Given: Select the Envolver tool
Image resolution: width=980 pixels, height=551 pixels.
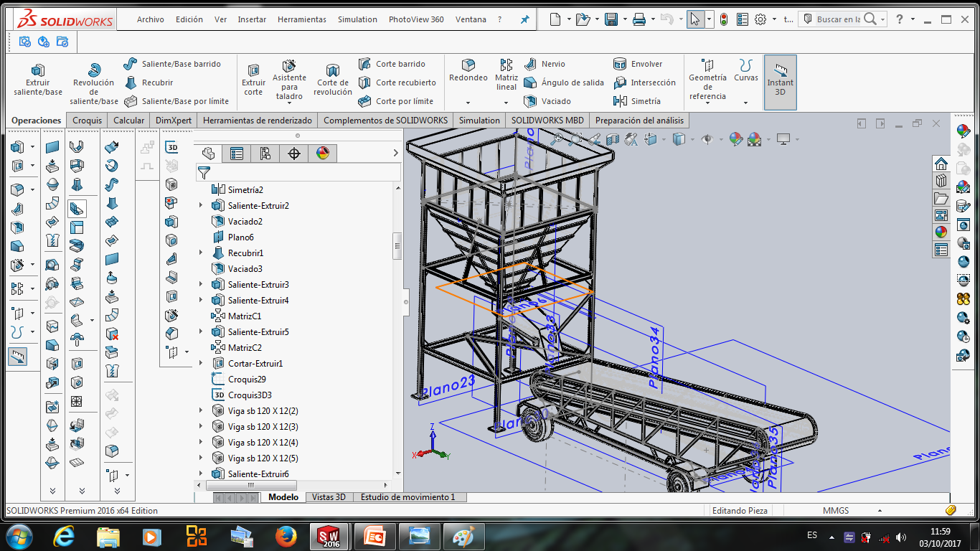Looking at the screenshot, I should tap(638, 64).
